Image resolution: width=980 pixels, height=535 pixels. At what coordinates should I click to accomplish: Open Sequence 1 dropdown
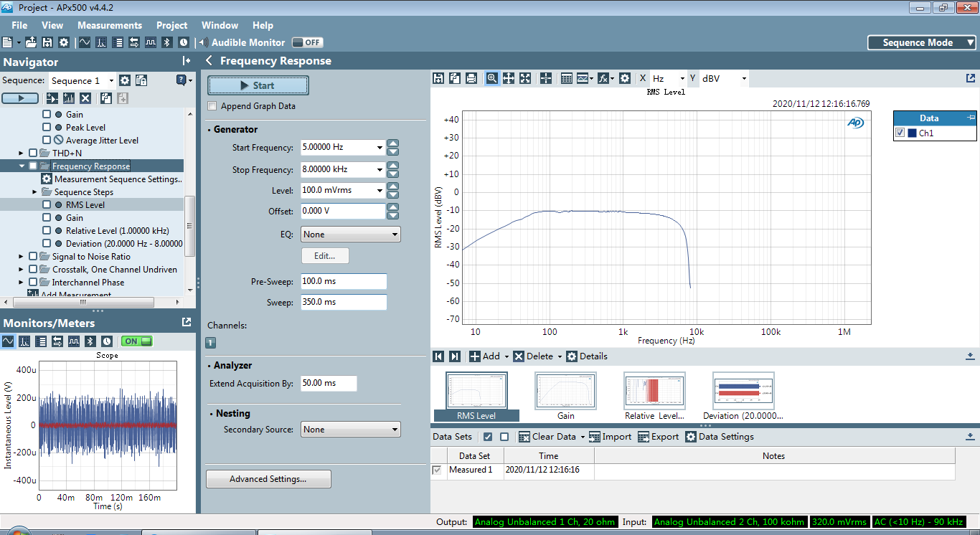[82, 80]
